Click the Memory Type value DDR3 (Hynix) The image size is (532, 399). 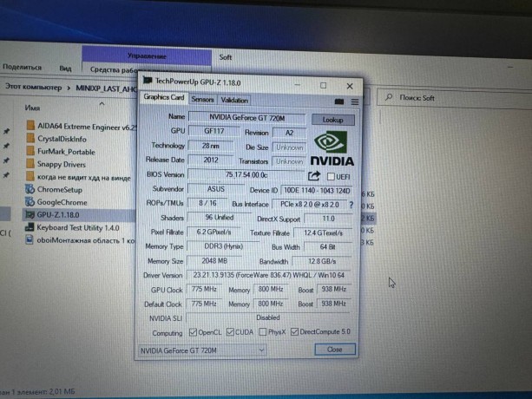[223, 246]
